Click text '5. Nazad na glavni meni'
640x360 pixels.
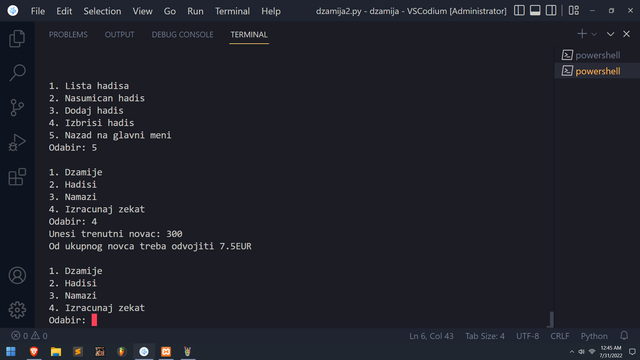click(110, 135)
